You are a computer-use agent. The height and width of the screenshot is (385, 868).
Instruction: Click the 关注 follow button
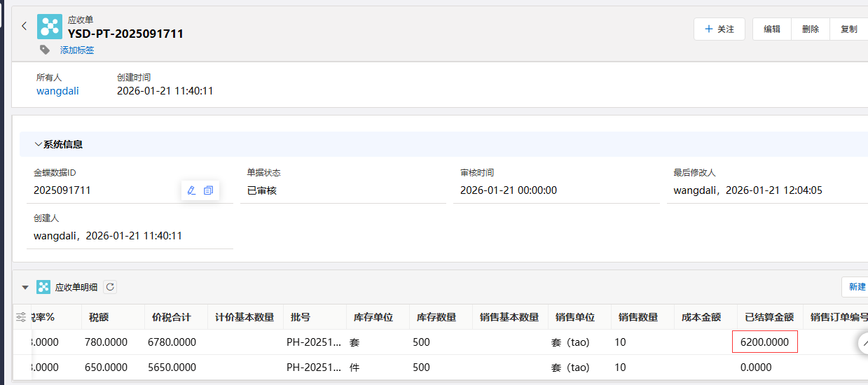(719, 29)
